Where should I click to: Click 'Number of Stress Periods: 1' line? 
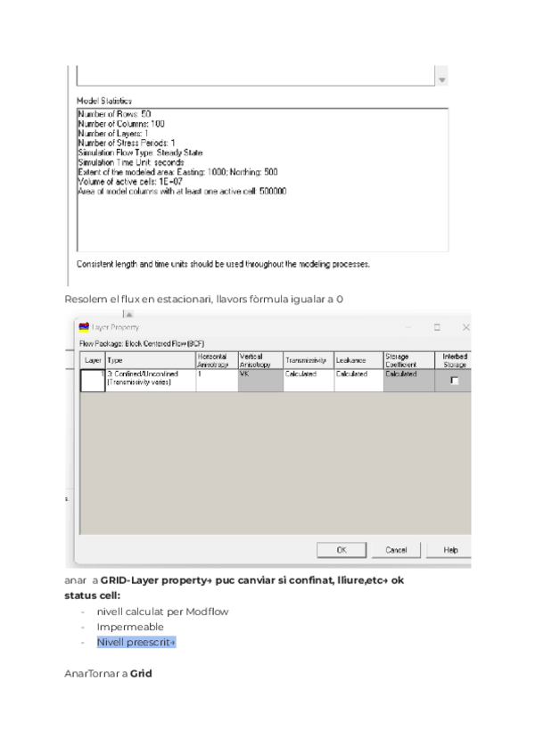(127, 144)
